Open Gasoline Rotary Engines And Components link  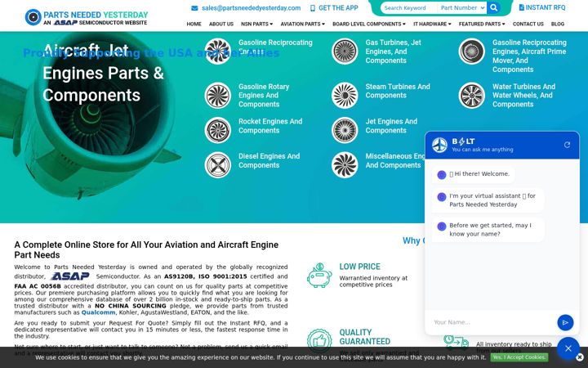tap(264, 96)
